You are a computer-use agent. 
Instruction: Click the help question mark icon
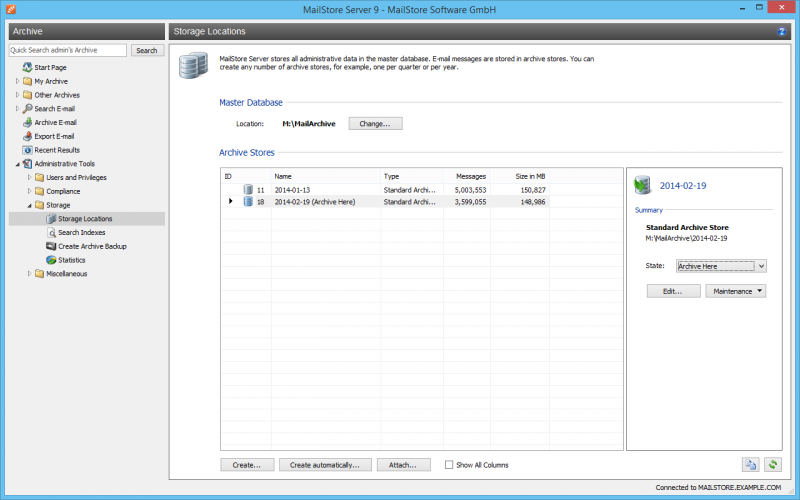(781, 32)
